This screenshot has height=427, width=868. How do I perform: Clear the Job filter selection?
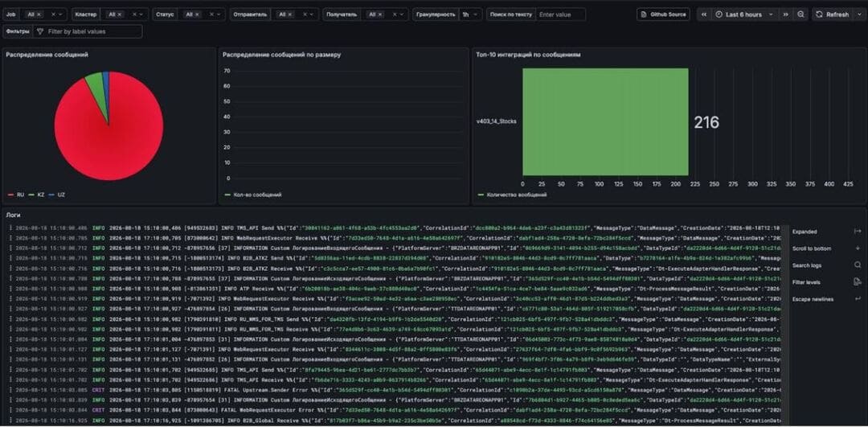(x=53, y=14)
